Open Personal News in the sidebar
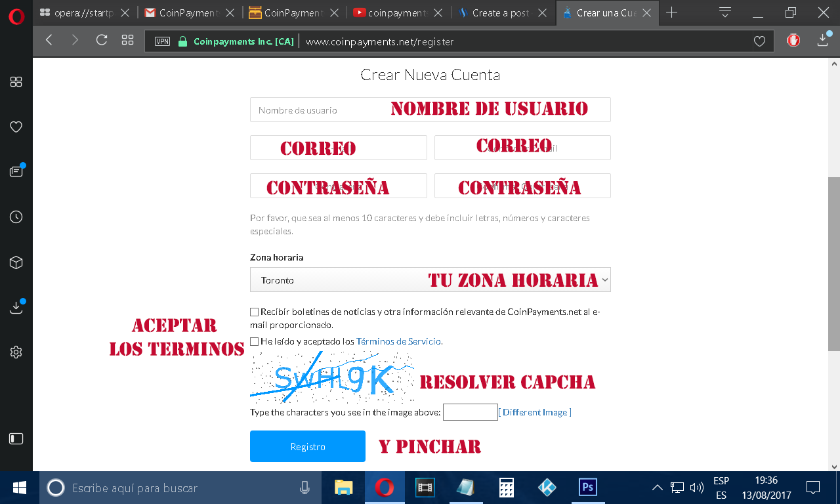This screenshot has height=504, width=840. tap(16, 171)
